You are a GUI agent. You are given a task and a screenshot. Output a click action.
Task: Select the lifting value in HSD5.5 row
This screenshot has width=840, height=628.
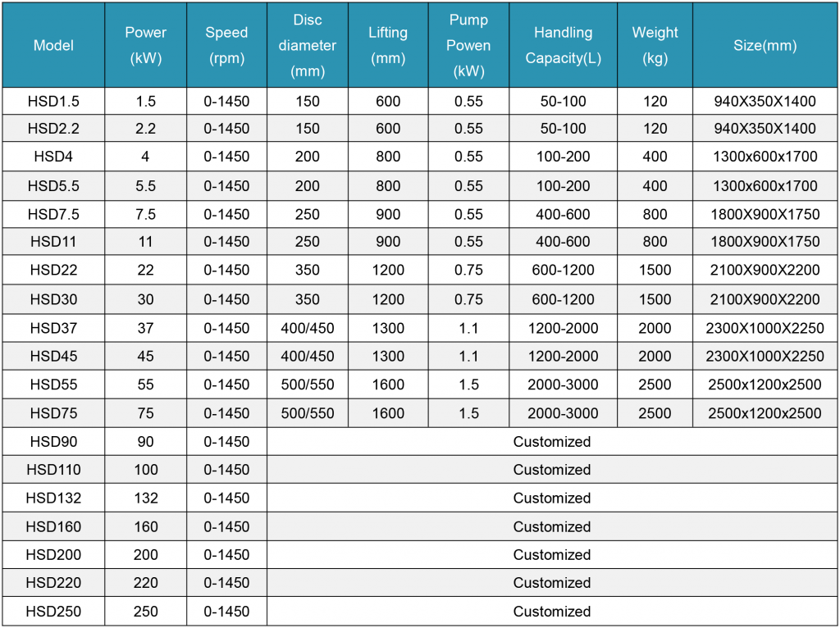[x=388, y=186]
